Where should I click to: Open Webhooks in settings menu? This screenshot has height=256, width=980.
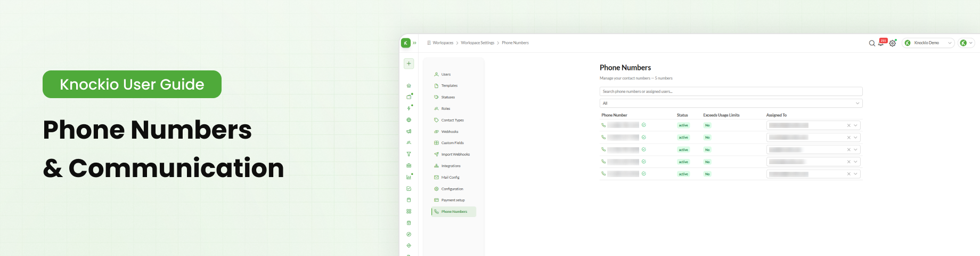click(x=454, y=131)
